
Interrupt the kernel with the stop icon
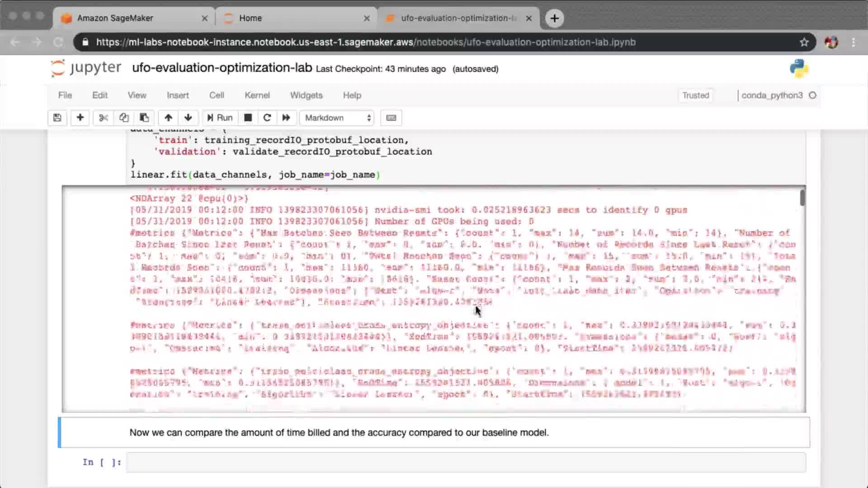point(248,118)
